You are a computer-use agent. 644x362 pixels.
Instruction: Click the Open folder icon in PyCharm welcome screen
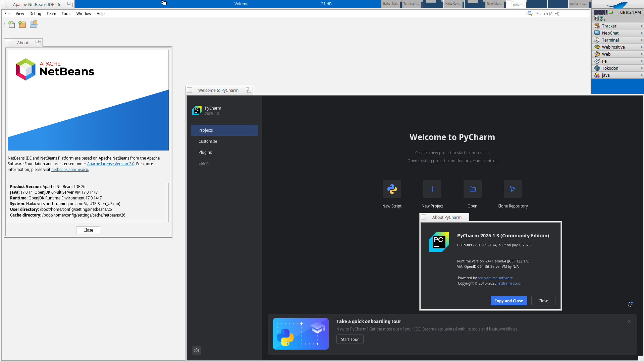[472, 189]
